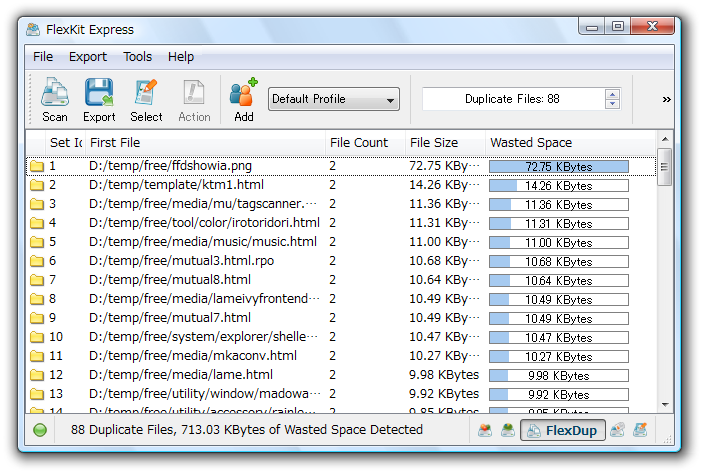Screen dimensions: 701x473
Task: Sort by Set Id column header
Action: click(x=65, y=143)
